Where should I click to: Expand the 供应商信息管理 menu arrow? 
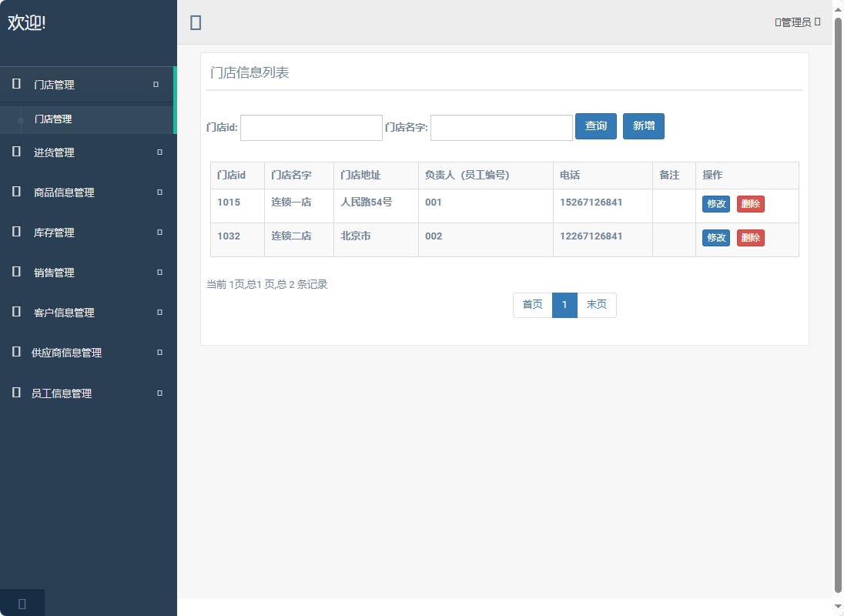tap(160, 353)
